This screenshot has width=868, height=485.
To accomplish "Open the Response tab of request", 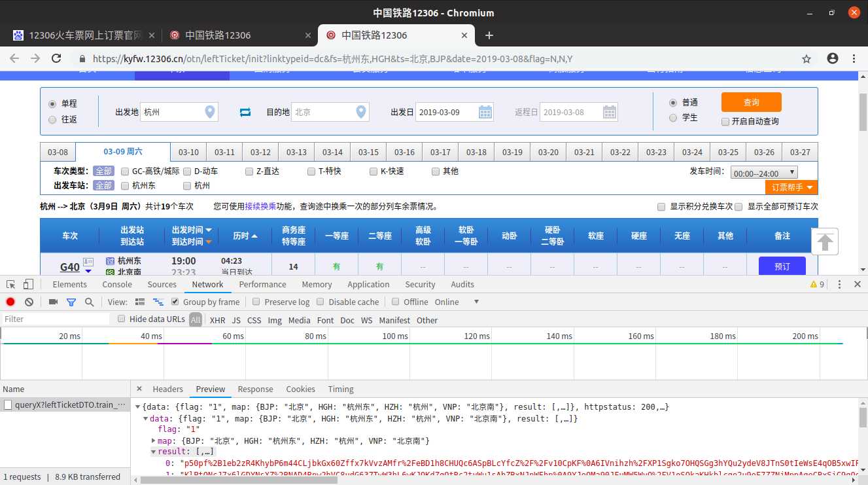I will click(x=256, y=389).
